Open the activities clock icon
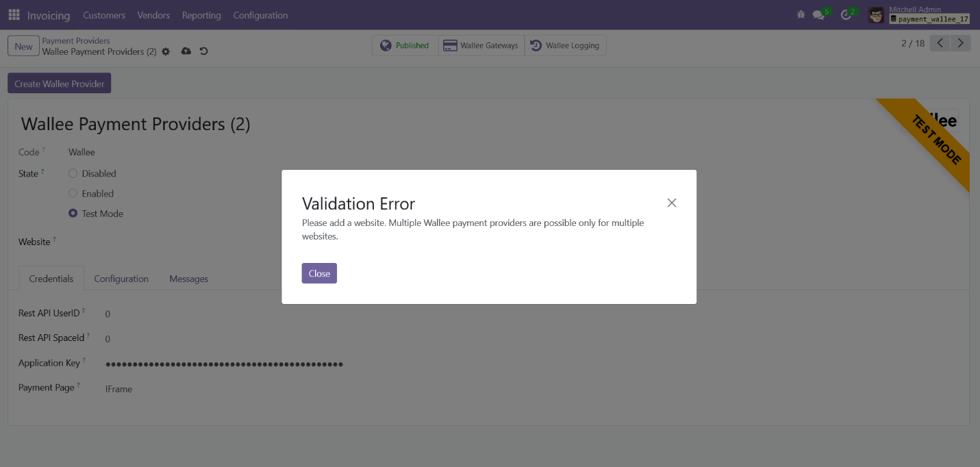 click(846, 15)
